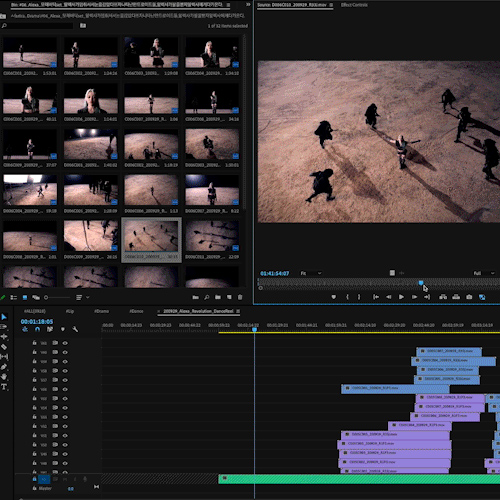Click the Insert button in Source monitor

point(443,297)
